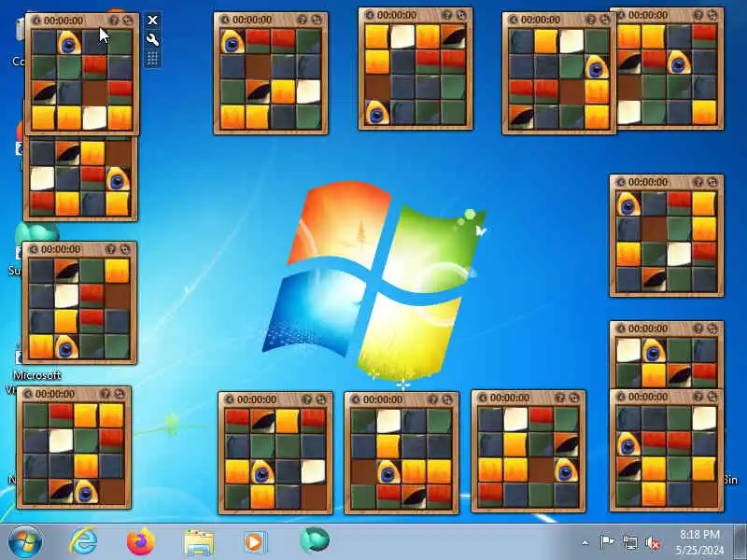The height and width of the screenshot is (560, 747).
Task: Slide white tile in bottom-right corner puzzle
Action: click(x=704, y=418)
